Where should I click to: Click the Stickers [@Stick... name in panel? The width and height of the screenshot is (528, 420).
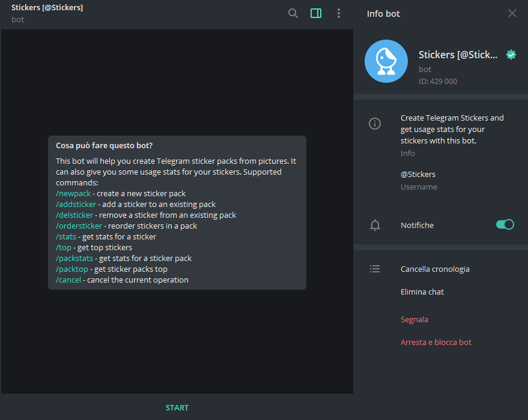[458, 55]
